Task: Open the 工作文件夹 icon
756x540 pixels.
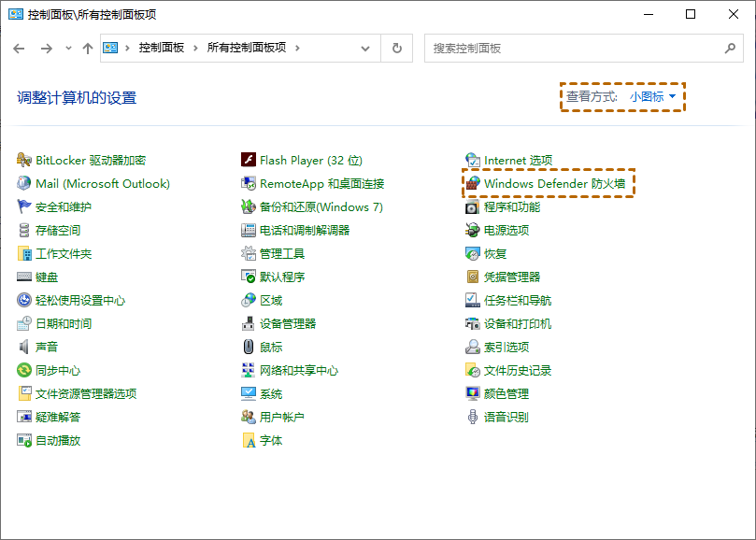Action: 23,253
